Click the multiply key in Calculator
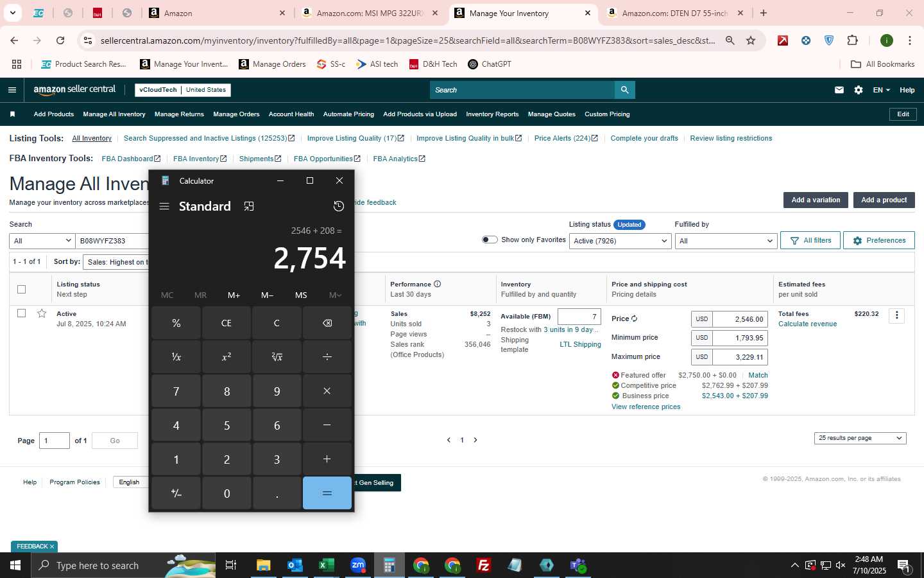Image resolution: width=924 pixels, height=578 pixels. [x=327, y=391]
